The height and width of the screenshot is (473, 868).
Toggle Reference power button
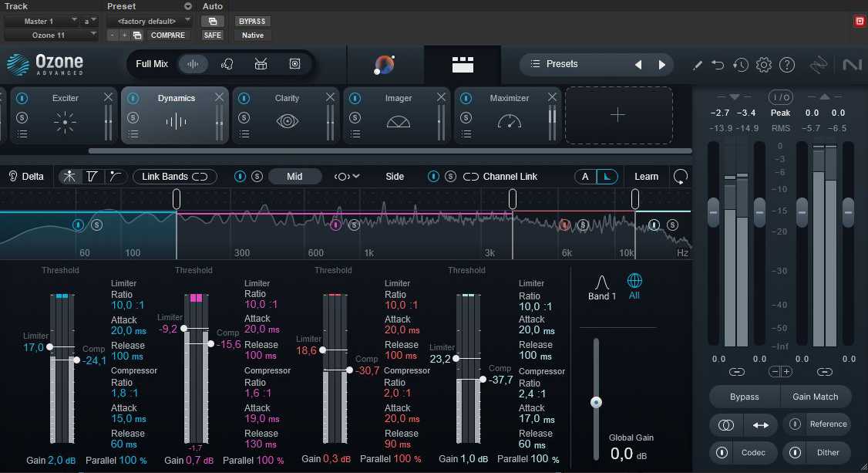(x=795, y=424)
